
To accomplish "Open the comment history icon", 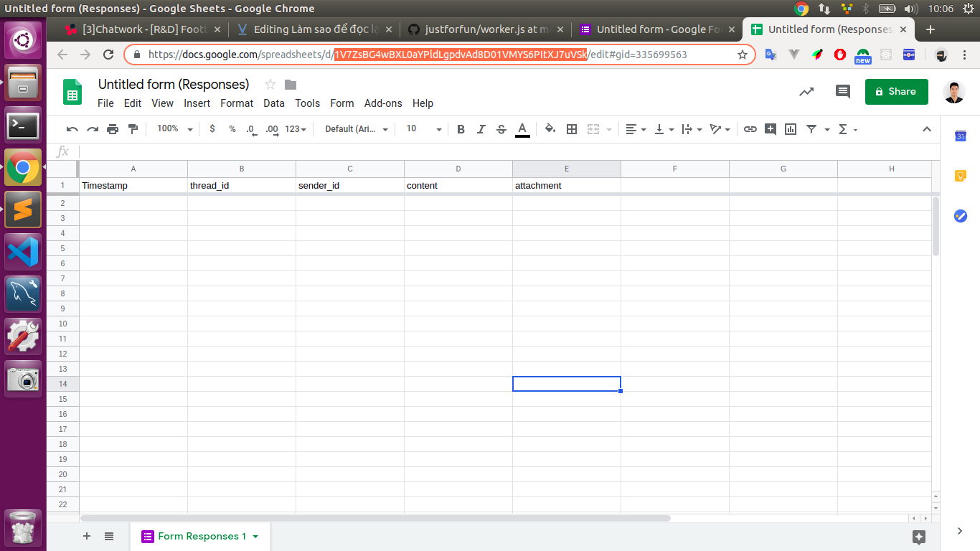I will (843, 92).
